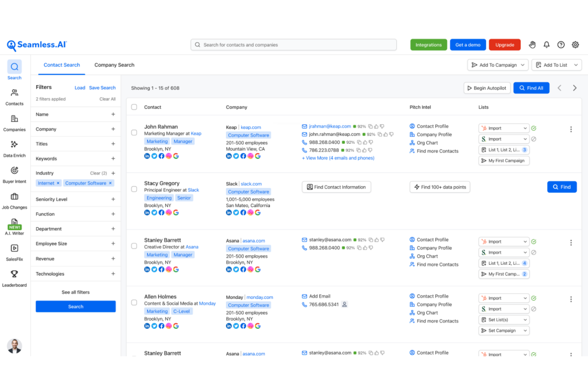Open the Contacts sidebar icon
Screen dimensions: 588x392
tap(14, 97)
